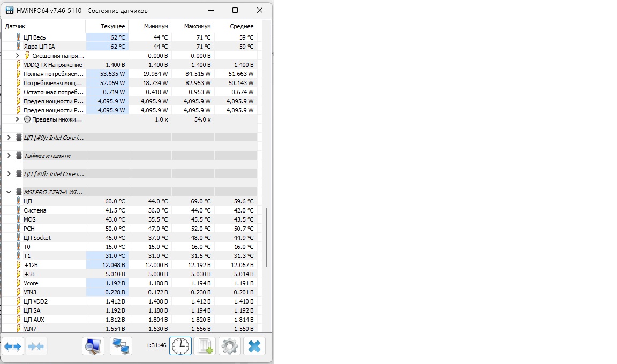Image resolution: width=617 pixels, height=364 pixels.
Task: Select the T0 row label
Action: coord(27,247)
